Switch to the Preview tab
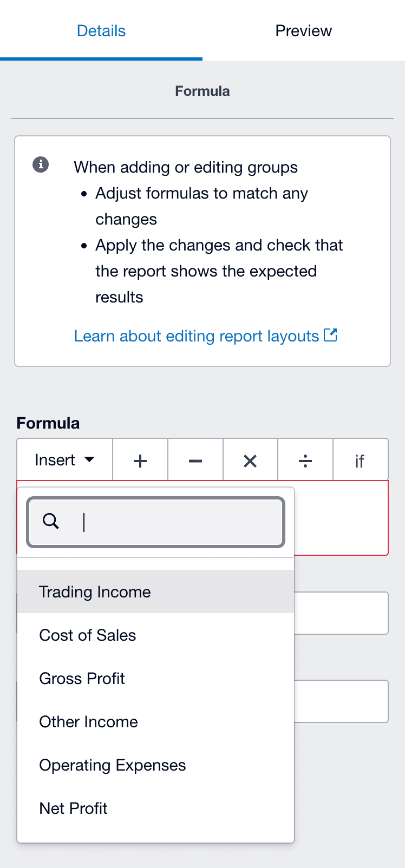Viewport: 405px width, 868px height. point(303,31)
